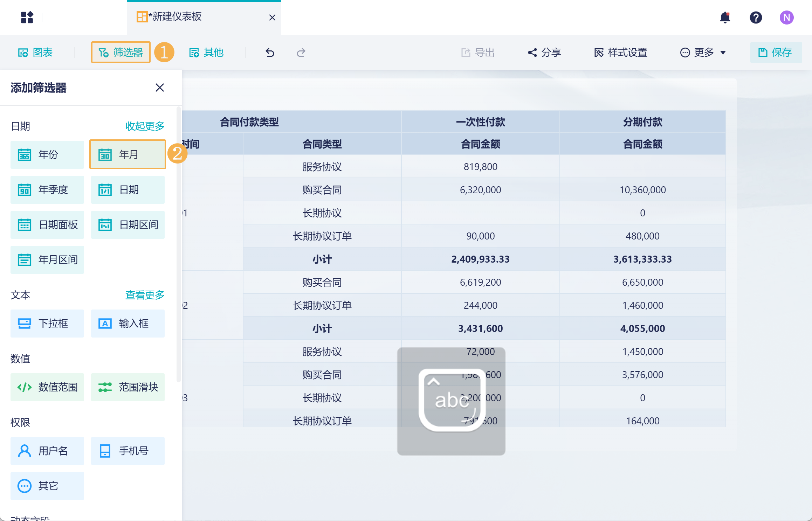Viewport: 812px width, 521px height.
Task: Add the 日期面板 filter
Action: pyautogui.click(x=47, y=225)
